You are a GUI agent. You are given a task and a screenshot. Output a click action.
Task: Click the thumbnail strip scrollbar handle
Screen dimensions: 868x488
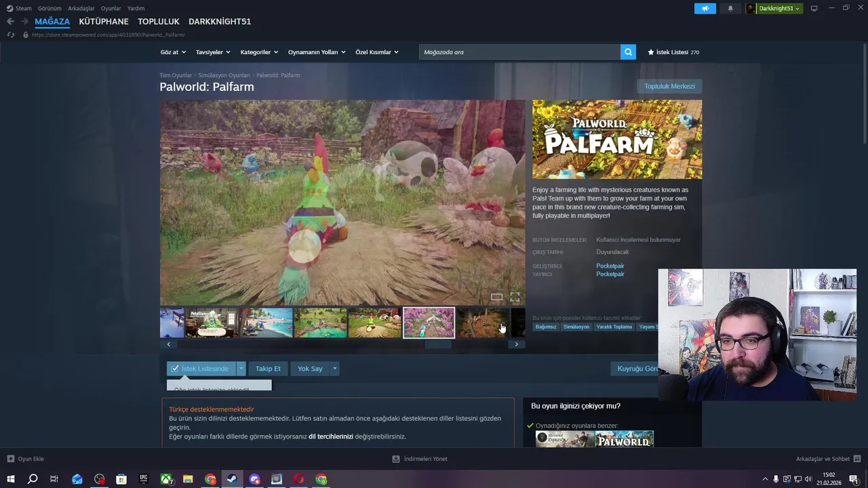click(x=438, y=344)
